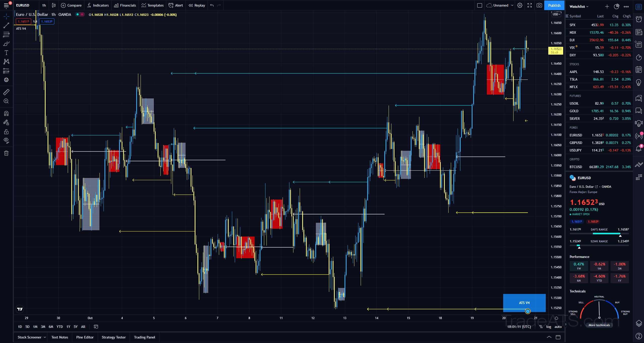Toggle hide all drawings eye icon

pyautogui.click(x=6, y=140)
